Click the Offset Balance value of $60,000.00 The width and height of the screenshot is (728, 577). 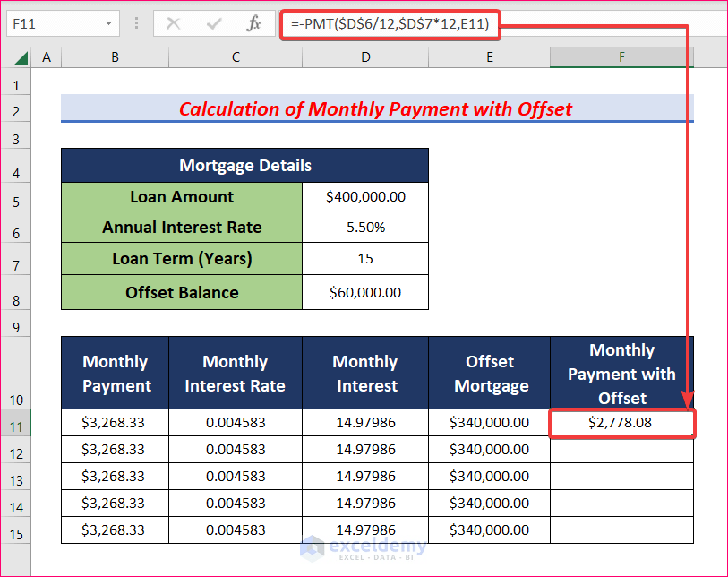pyautogui.click(x=364, y=292)
